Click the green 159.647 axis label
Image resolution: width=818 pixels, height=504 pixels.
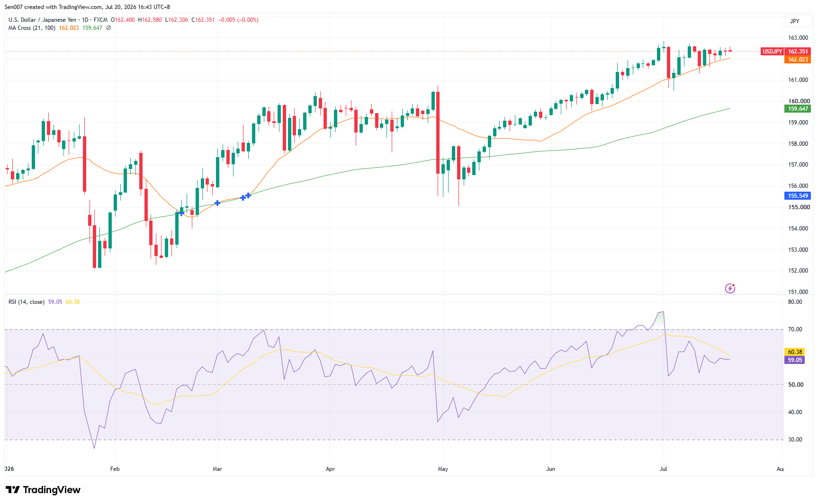pos(798,109)
